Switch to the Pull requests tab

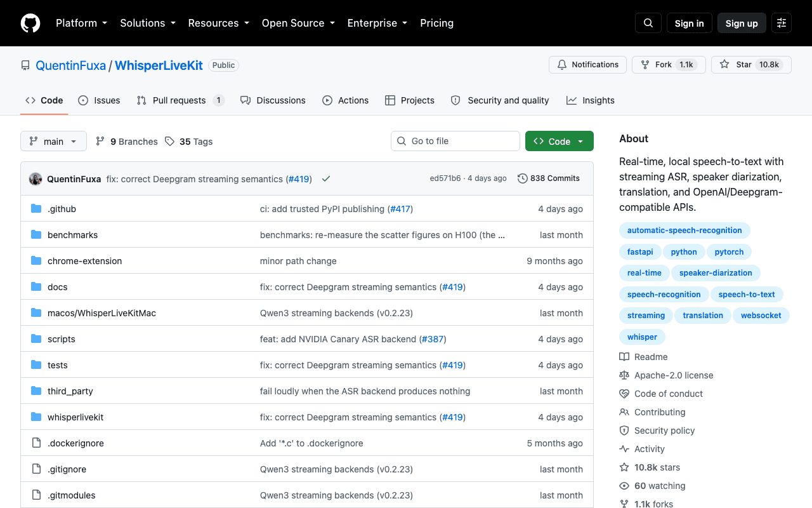[x=181, y=100]
